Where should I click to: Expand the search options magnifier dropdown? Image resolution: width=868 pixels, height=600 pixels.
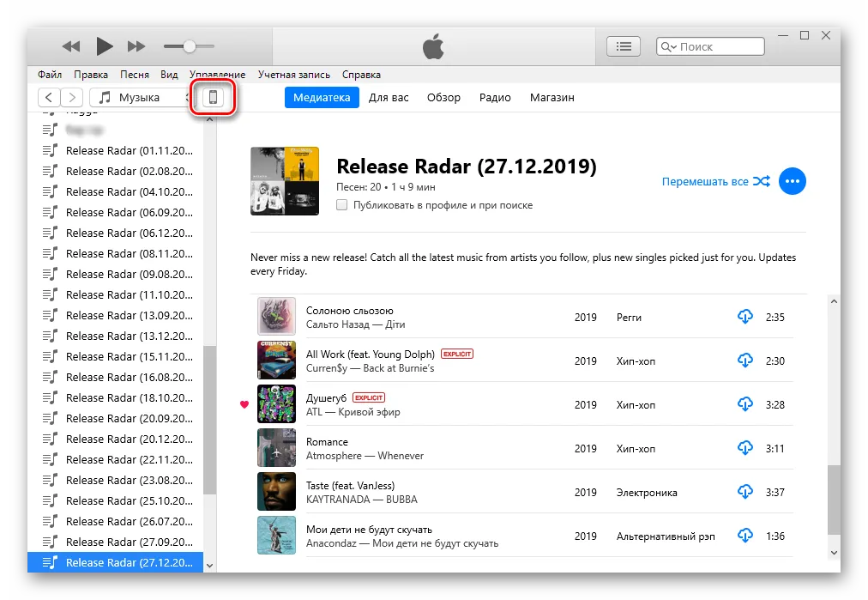click(x=668, y=47)
